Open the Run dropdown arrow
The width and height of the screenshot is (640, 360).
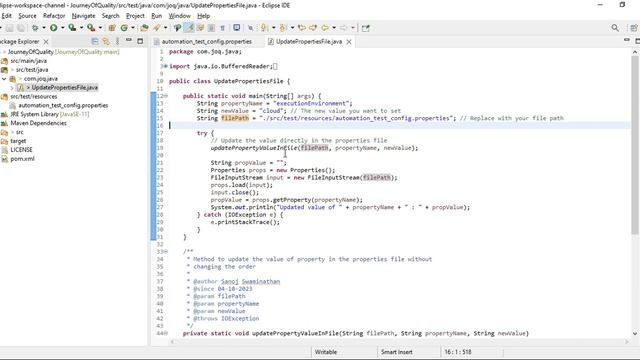pos(62,28)
